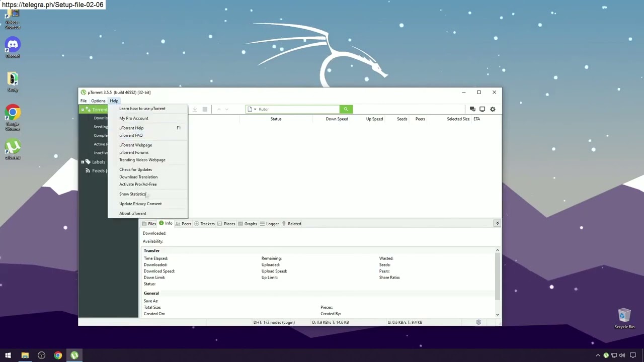Open the Options menu
Screen dimensions: 644x362
(x=98, y=101)
